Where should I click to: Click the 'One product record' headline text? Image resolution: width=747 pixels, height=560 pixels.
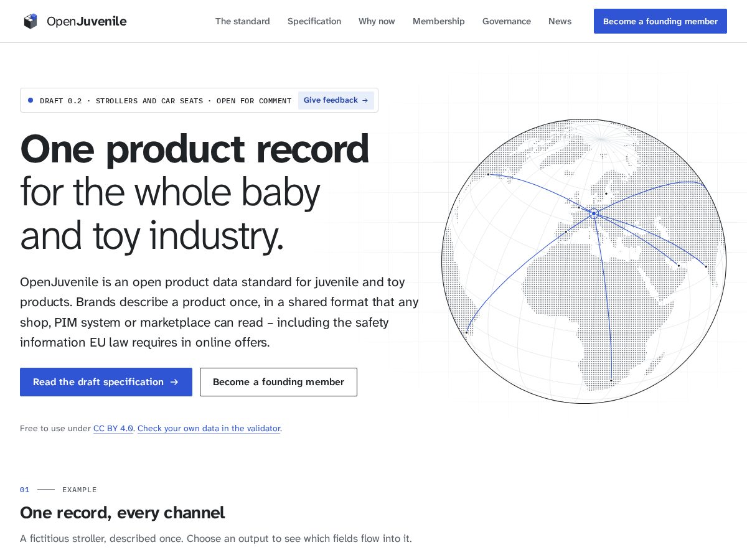pos(194,149)
